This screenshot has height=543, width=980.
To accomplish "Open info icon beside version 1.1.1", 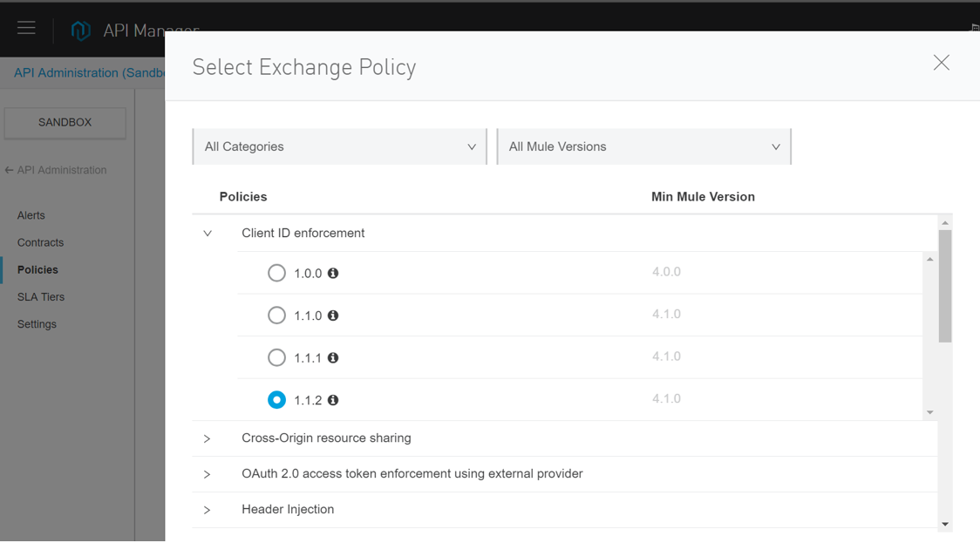I will tap(333, 357).
